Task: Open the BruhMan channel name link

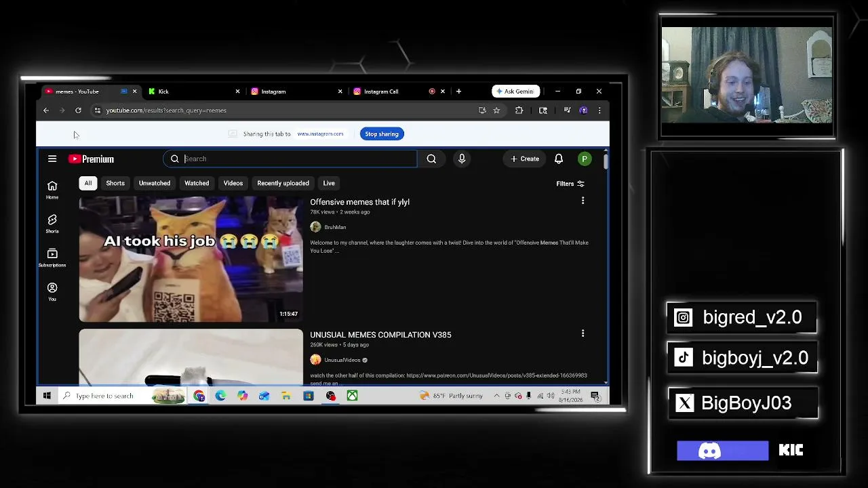Action: point(335,227)
